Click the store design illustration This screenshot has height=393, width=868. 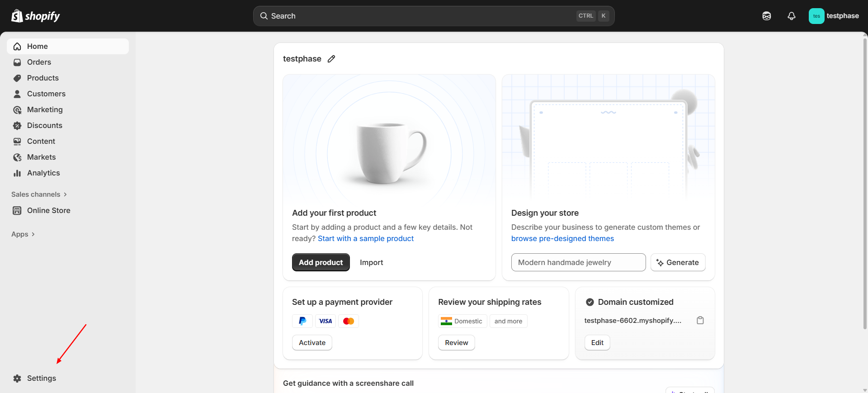tap(609, 140)
